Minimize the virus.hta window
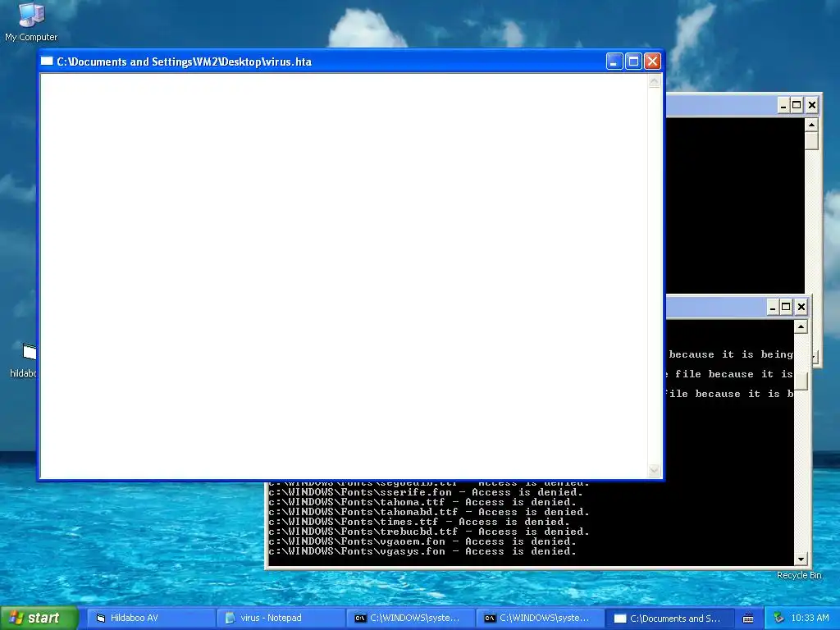840x630 pixels. click(x=614, y=62)
